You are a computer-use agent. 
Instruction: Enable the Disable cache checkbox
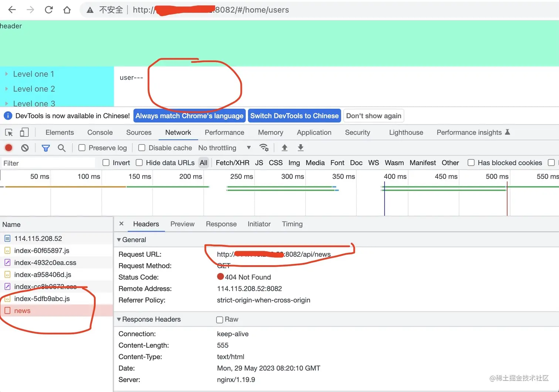(x=142, y=148)
